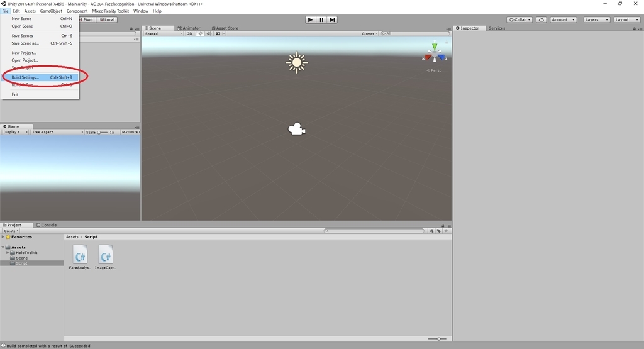This screenshot has width=644, height=349.
Task: Click the Project search field
Action: [x=374, y=231]
